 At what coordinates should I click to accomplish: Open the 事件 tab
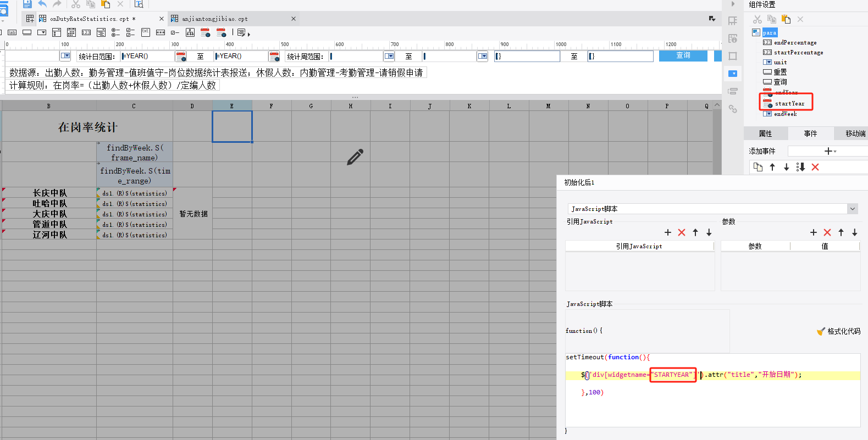click(810, 133)
